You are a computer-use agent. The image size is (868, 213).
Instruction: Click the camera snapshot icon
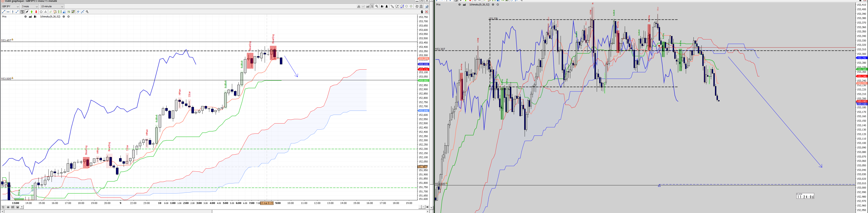click(x=13, y=207)
